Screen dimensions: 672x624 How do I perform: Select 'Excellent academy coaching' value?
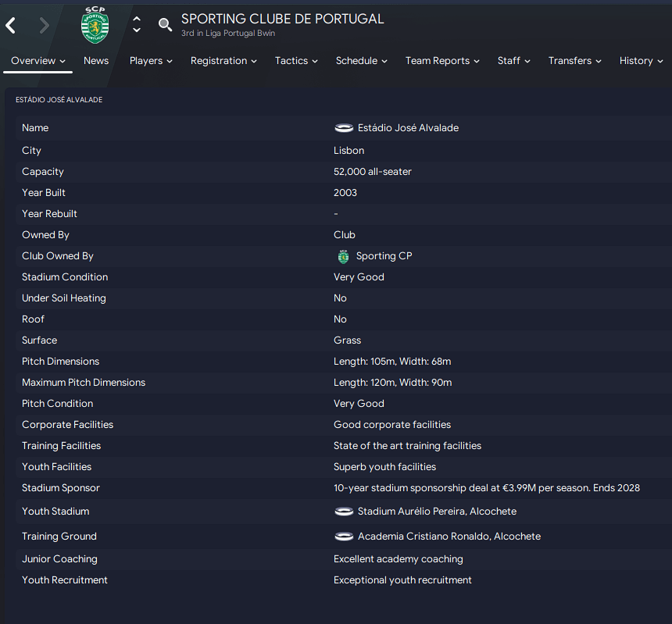[x=399, y=559]
